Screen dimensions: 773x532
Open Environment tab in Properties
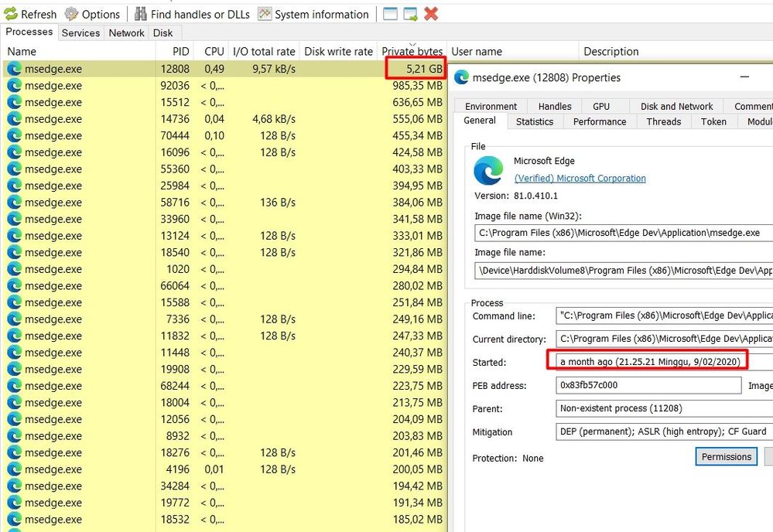(x=491, y=107)
